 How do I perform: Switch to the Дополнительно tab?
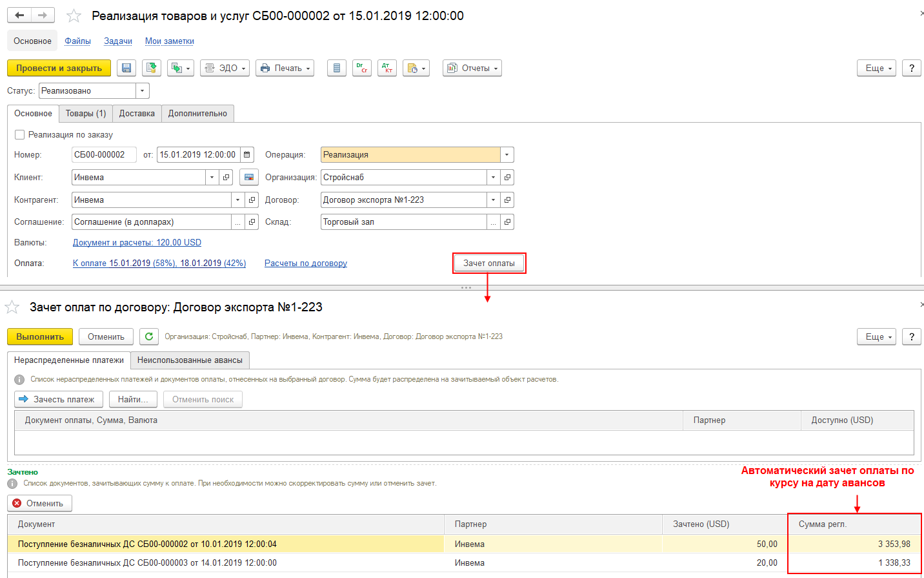197,113
